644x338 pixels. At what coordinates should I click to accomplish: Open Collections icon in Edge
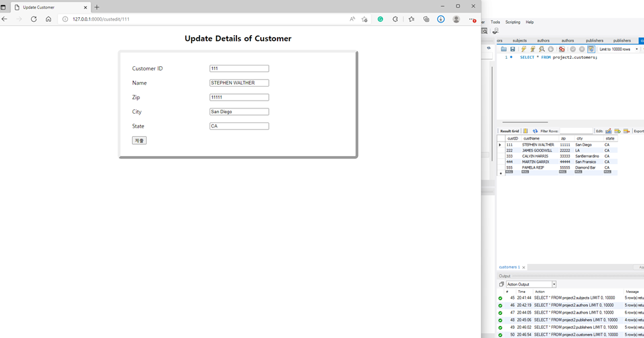(x=426, y=19)
